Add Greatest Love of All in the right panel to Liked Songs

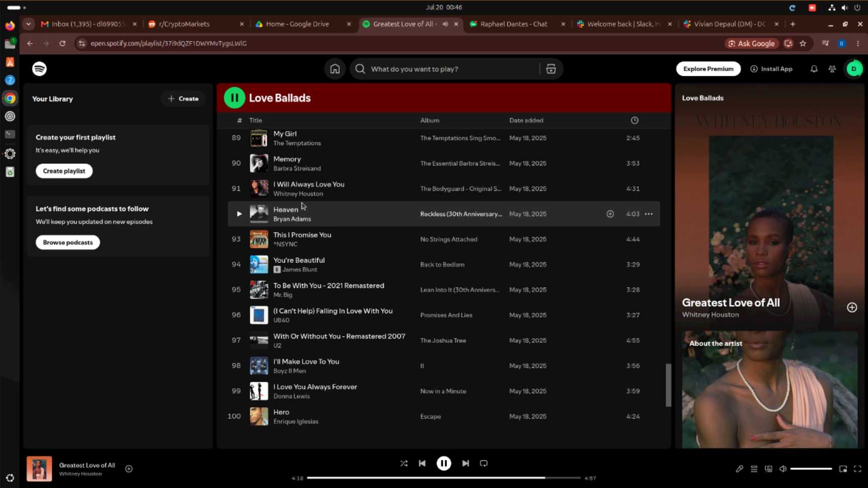pos(852,308)
